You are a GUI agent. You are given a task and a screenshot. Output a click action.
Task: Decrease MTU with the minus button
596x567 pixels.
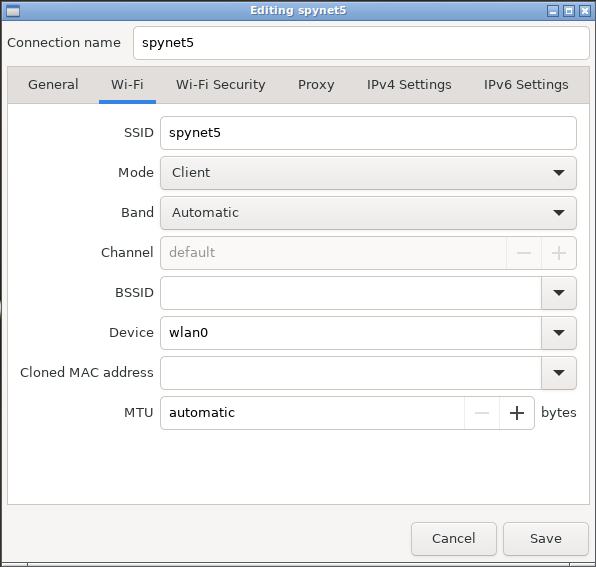(482, 413)
